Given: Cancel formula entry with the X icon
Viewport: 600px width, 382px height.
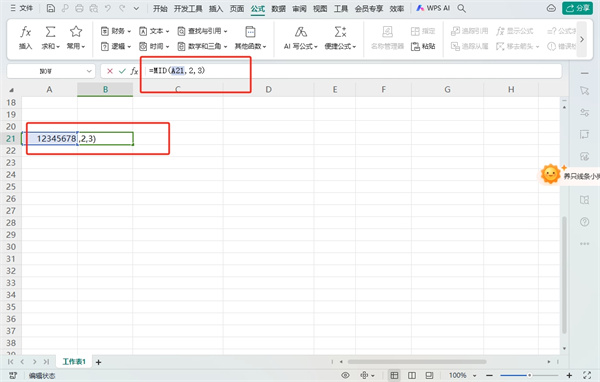Looking at the screenshot, I should tap(110, 71).
